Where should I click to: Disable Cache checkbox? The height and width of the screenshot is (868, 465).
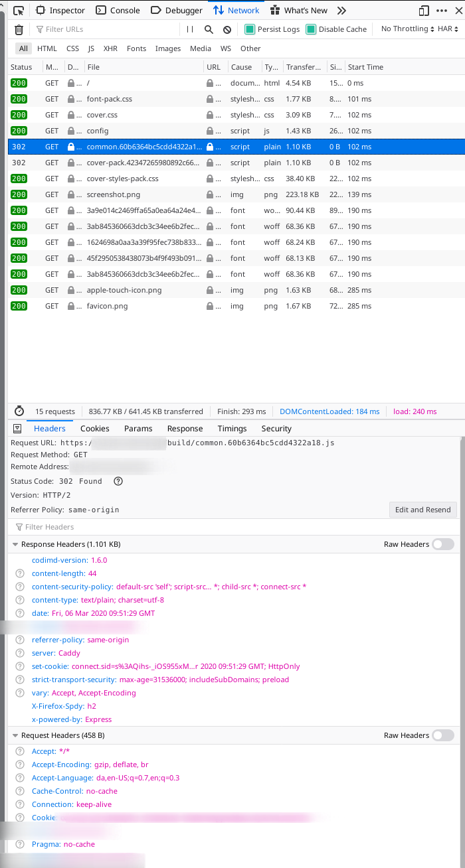pyautogui.click(x=310, y=29)
